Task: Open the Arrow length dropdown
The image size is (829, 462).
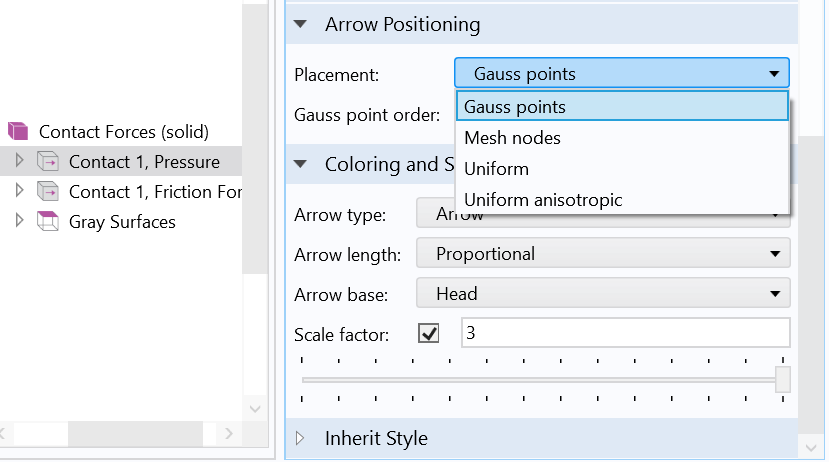Action: [603, 254]
